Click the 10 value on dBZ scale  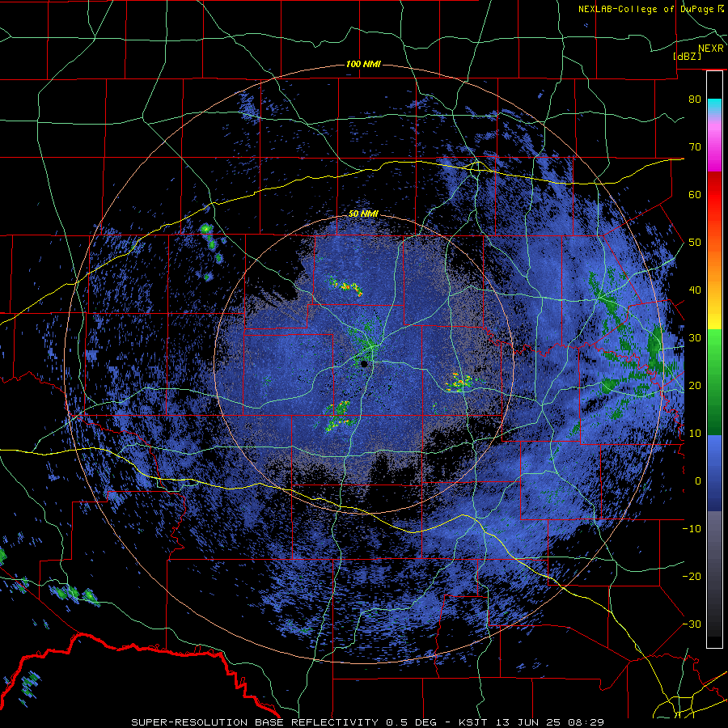695,434
